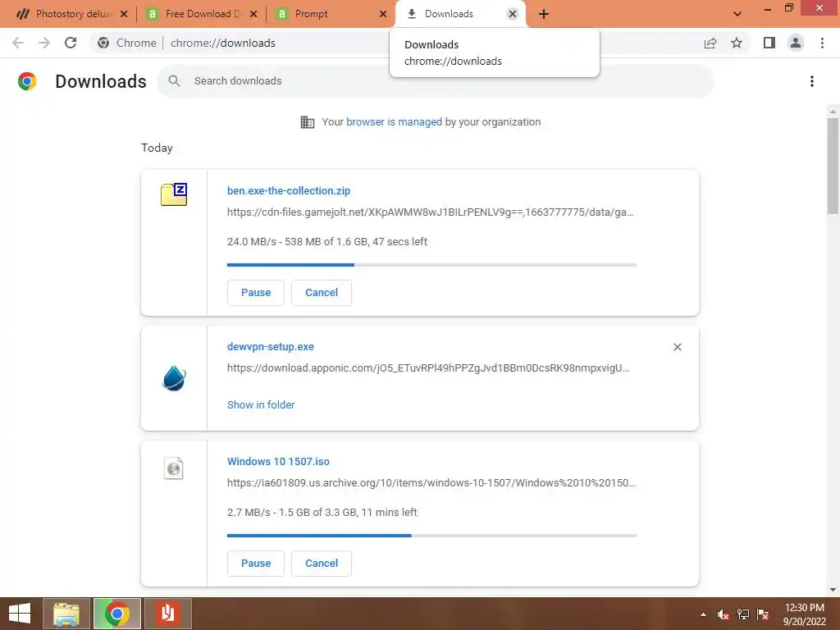The height and width of the screenshot is (630, 840).
Task: Reload the downloads page
Action: (71, 43)
